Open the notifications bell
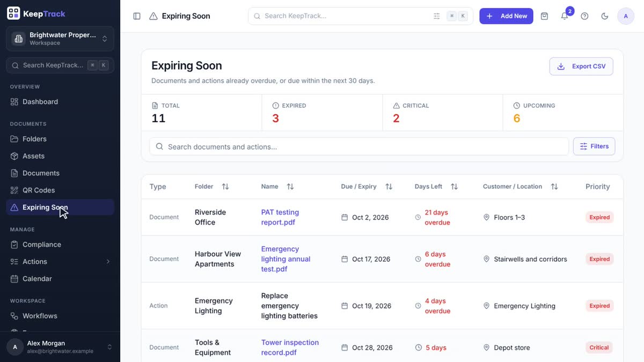Screen dimensions: 644x362 click(565, 16)
